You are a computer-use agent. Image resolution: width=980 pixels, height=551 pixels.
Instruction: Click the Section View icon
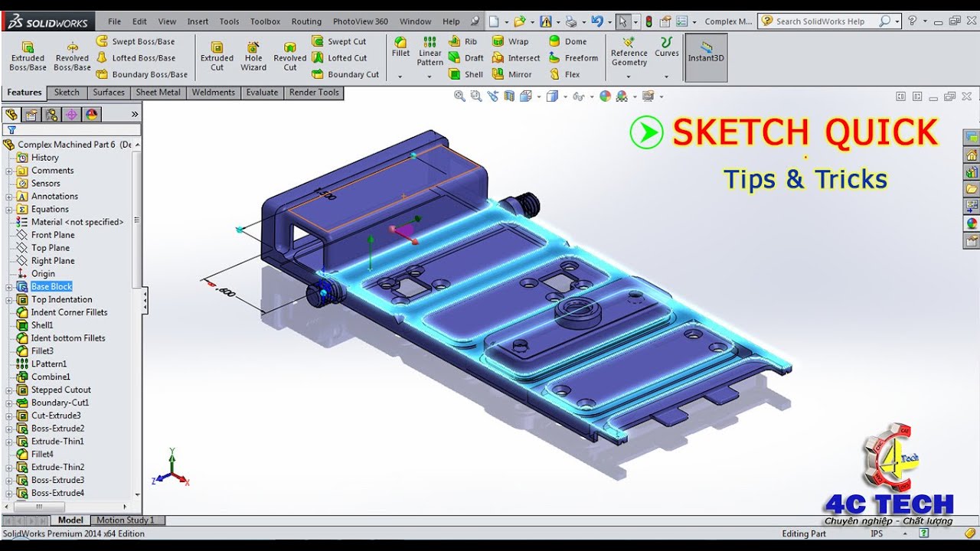click(x=509, y=96)
